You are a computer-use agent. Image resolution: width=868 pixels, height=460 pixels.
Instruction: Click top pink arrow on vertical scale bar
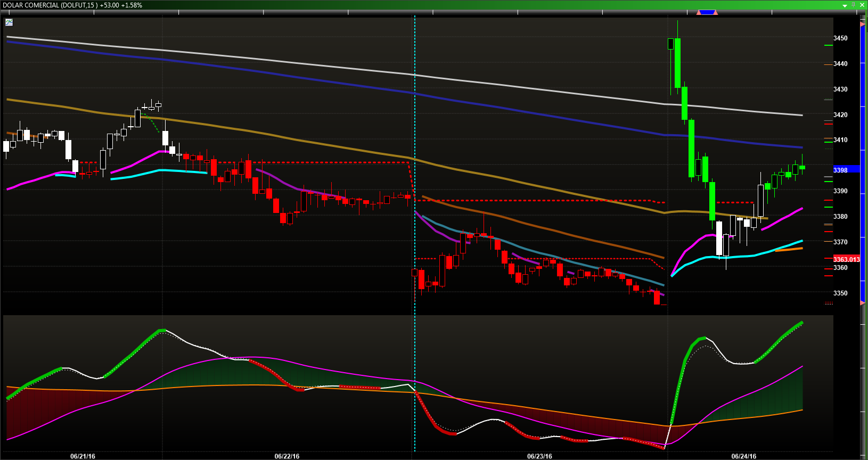pos(863,24)
